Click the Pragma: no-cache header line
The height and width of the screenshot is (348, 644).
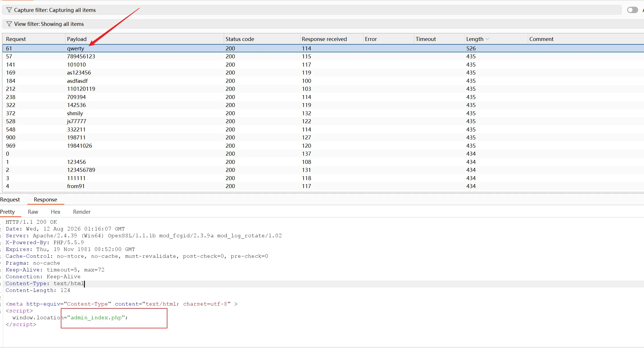pyautogui.click(x=33, y=263)
